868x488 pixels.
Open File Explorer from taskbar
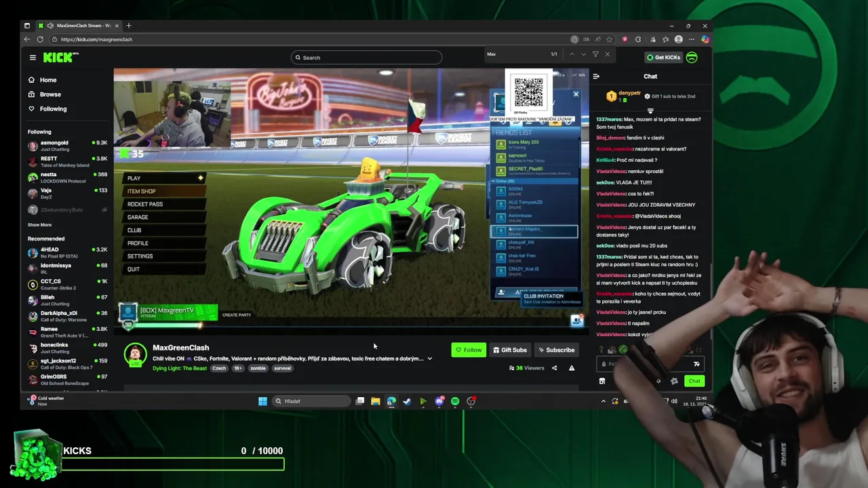(376, 401)
